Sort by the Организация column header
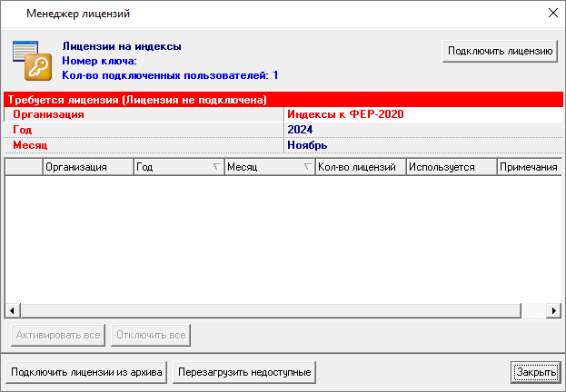This screenshot has width=566, height=392. pos(88,167)
